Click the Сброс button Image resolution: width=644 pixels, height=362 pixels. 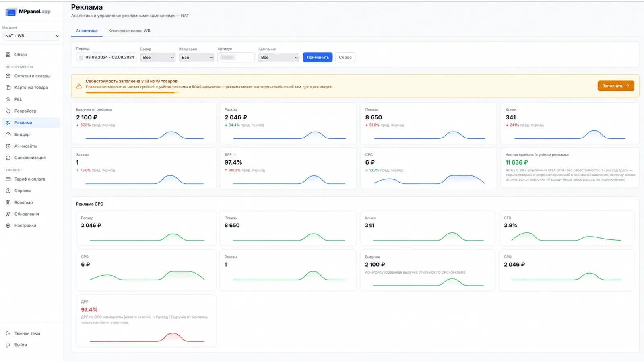coord(345,58)
